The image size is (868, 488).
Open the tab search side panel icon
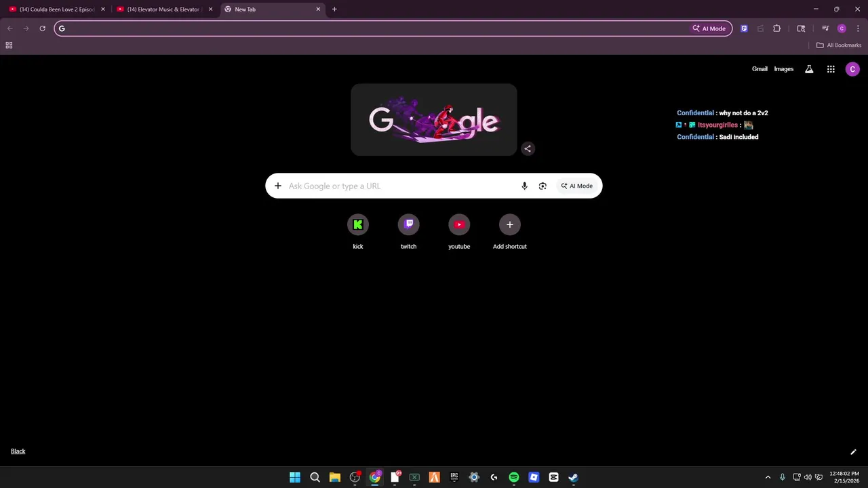801,28
